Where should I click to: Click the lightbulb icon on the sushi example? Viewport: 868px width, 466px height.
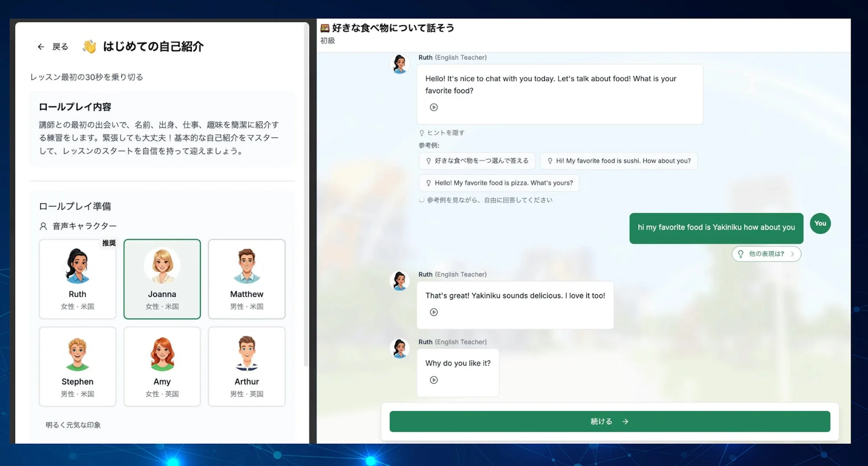pos(549,161)
